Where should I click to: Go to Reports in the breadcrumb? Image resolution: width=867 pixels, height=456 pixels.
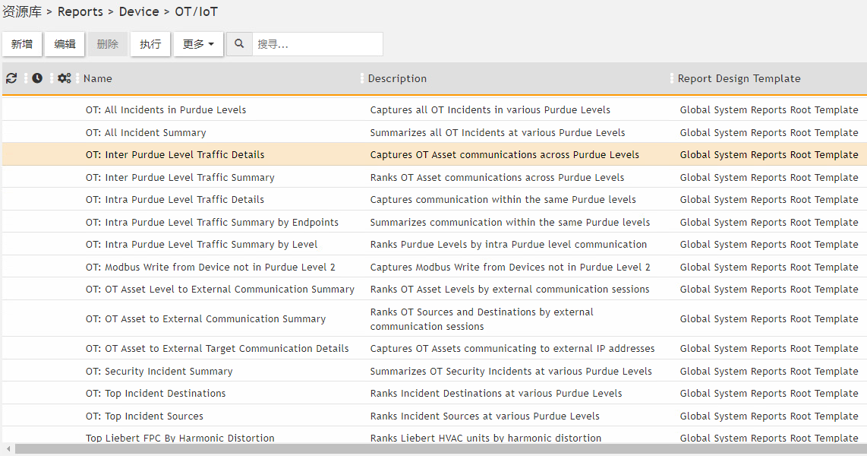(80, 12)
